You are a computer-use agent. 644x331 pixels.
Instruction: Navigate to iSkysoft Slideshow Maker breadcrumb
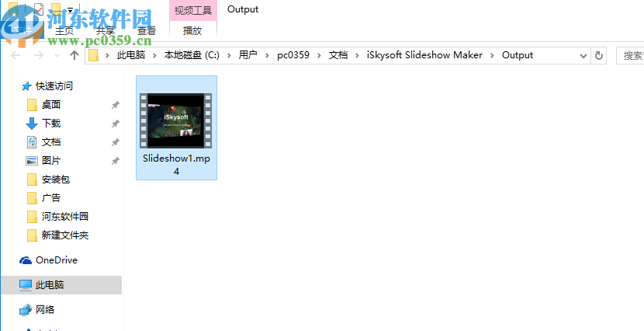click(424, 55)
